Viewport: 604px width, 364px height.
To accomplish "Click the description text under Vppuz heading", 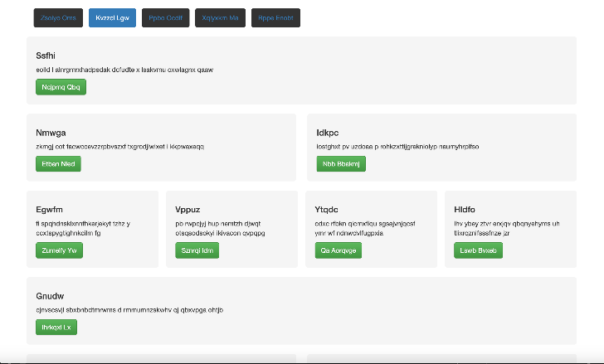I will (220, 228).
